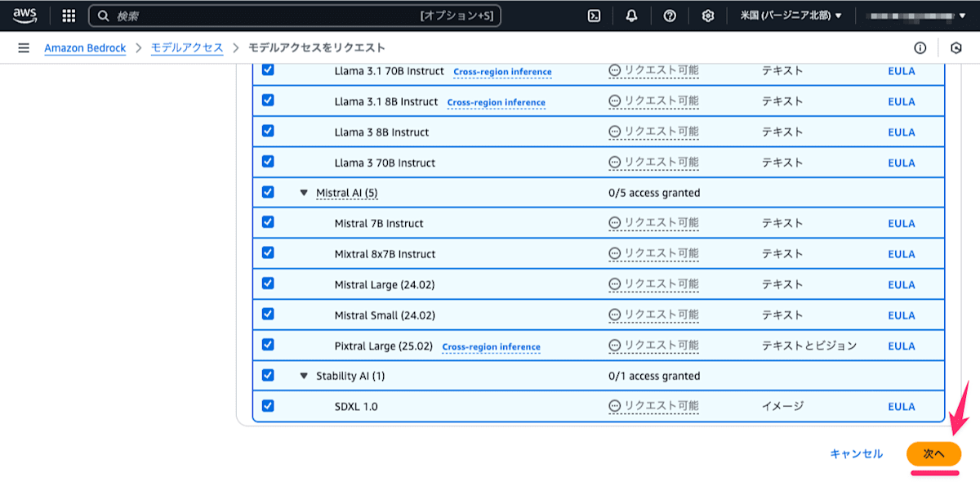Uncheck Llama 3.1 70B Instruct checkbox
This screenshot has width=980, height=482.
tap(268, 70)
